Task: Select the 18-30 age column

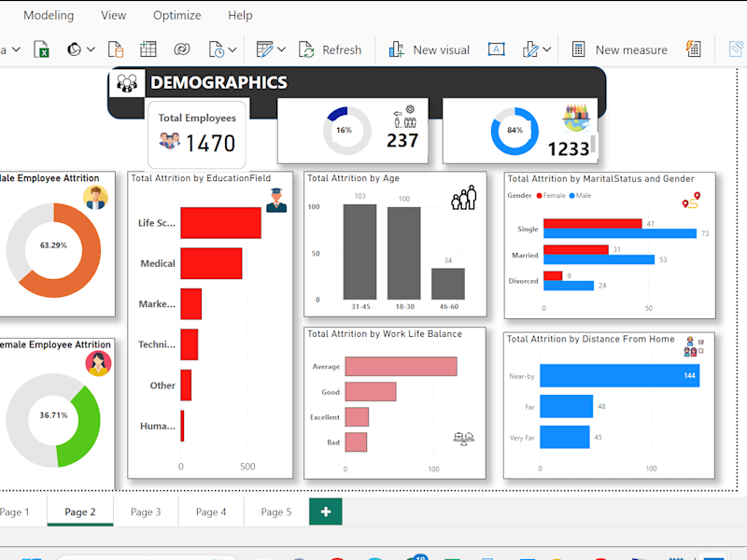Action: [404, 253]
